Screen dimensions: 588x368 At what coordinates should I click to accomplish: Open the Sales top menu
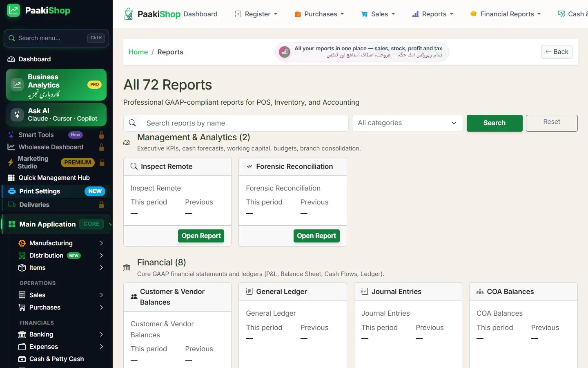pos(378,14)
